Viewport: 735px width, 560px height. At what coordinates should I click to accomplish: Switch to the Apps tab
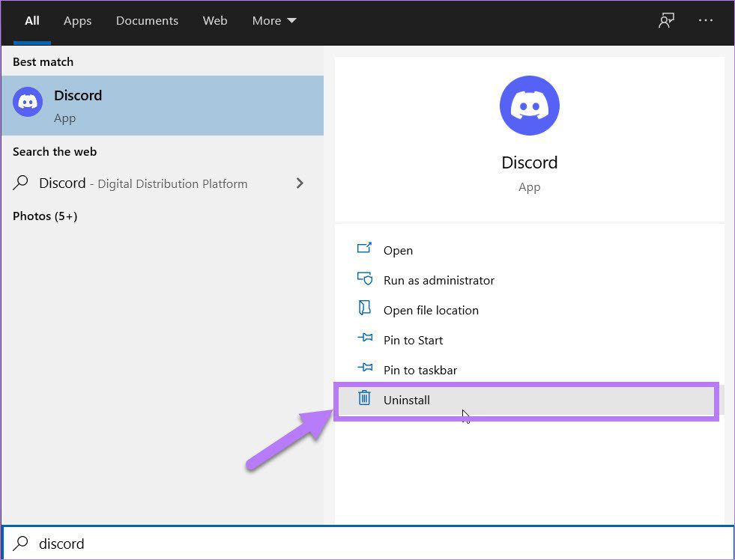(77, 21)
